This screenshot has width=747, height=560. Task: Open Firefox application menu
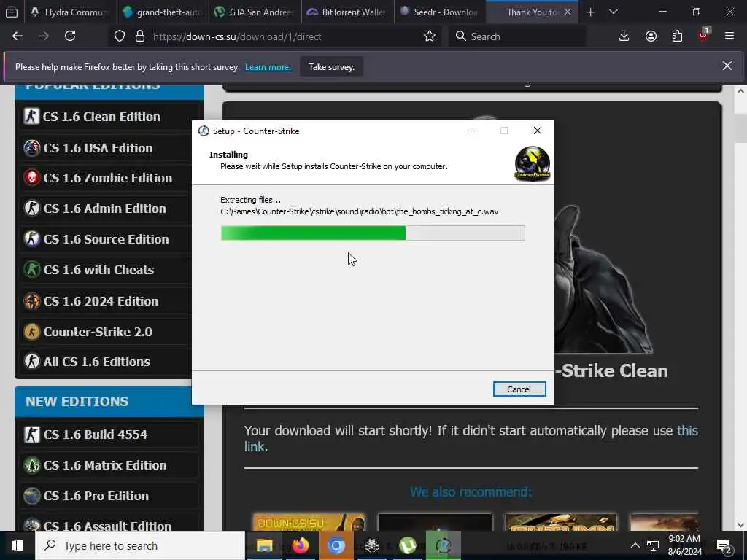tap(729, 36)
